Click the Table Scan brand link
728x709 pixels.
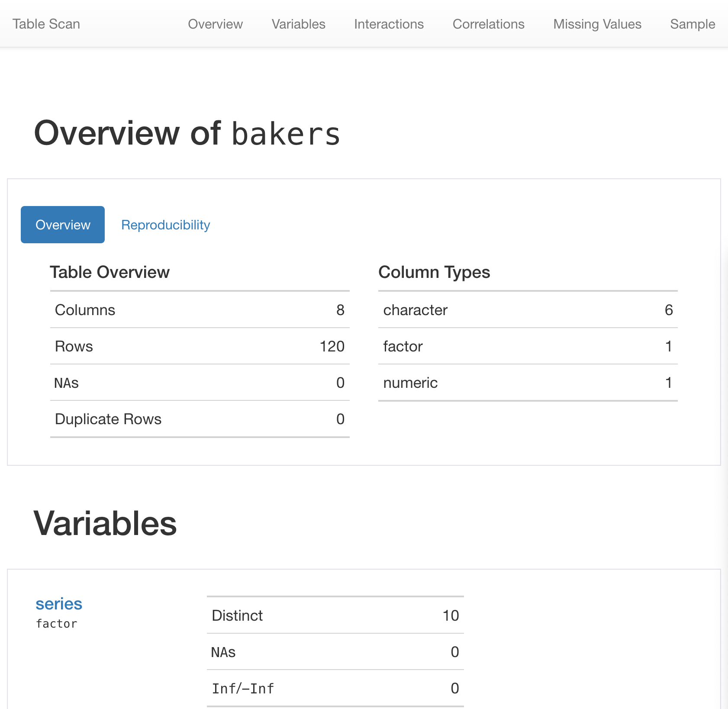46,24
